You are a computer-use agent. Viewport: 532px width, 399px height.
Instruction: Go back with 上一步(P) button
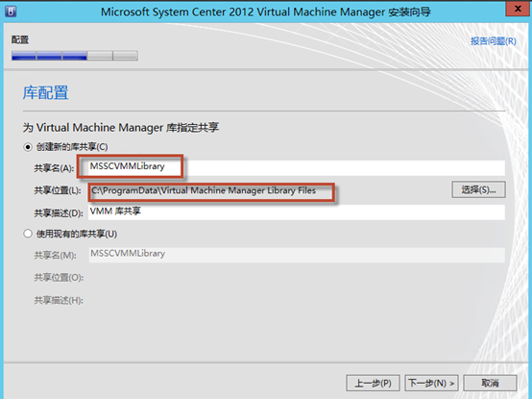(x=373, y=383)
